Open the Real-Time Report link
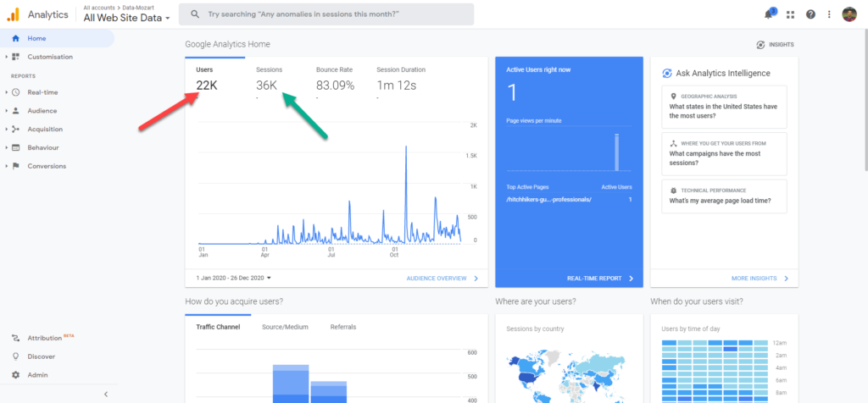Viewport: 868px width, 403px height. [x=601, y=278]
